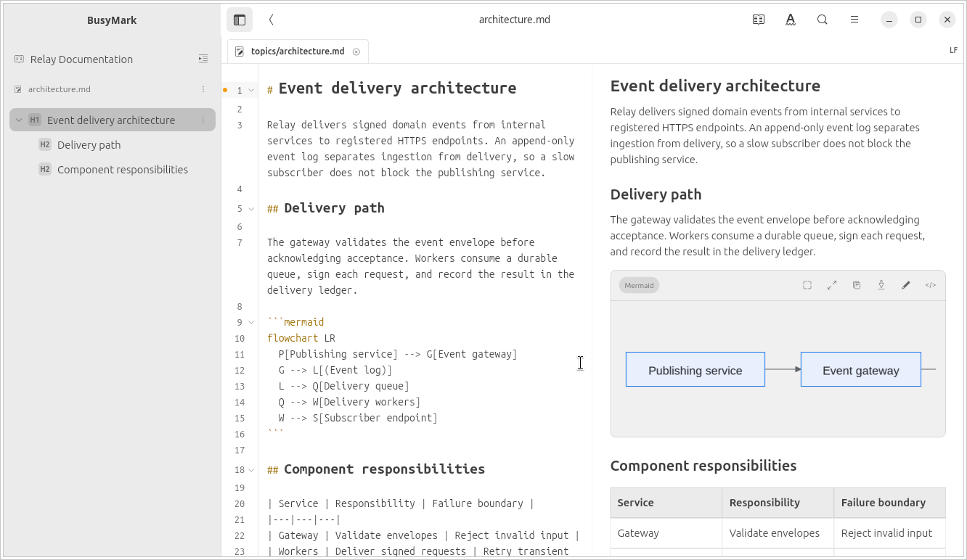This screenshot has height=560, width=967.
Task: Click the editor heading ## Delivery path
Action: [326, 208]
